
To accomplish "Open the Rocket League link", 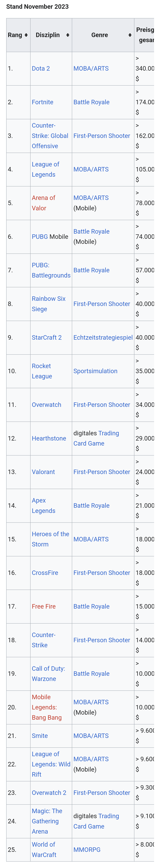I will tap(42, 371).
